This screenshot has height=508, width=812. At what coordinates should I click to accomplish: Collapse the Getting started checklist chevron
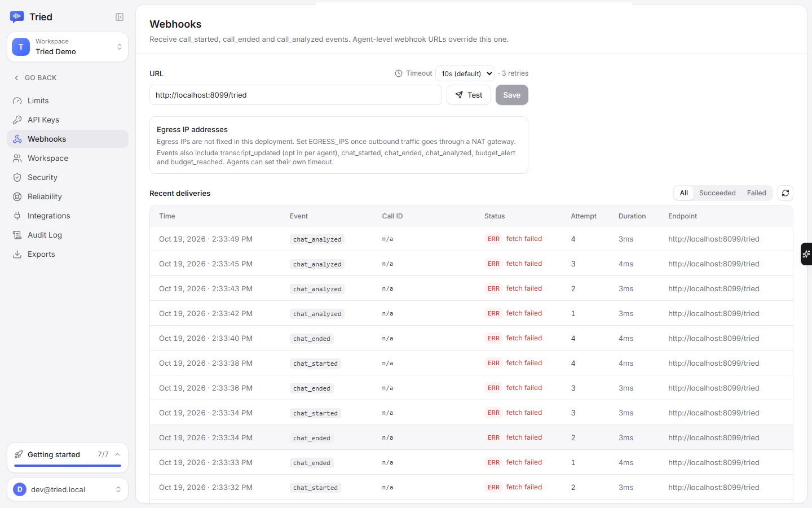(x=117, y=454)
